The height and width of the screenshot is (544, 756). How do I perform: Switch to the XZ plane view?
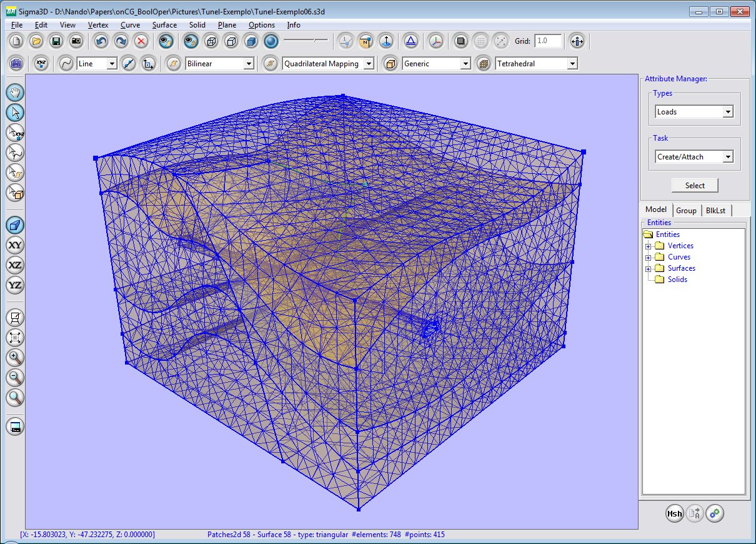(15, 265)
